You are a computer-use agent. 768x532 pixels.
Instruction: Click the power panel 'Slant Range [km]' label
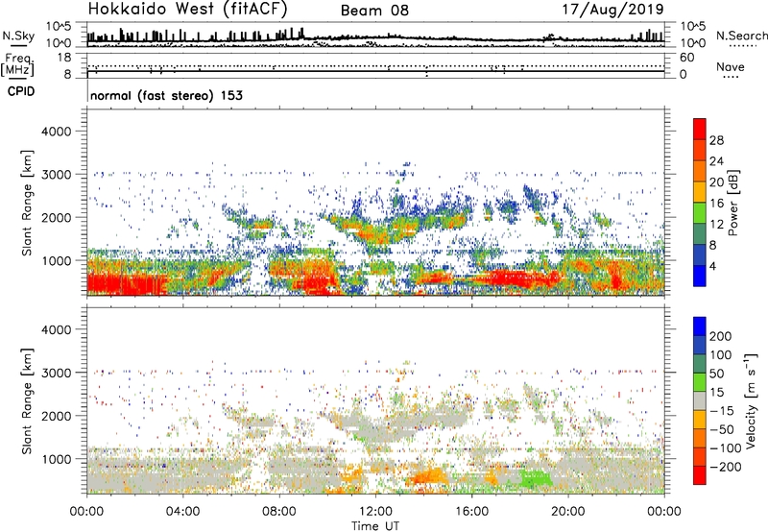tap(27, 203)
